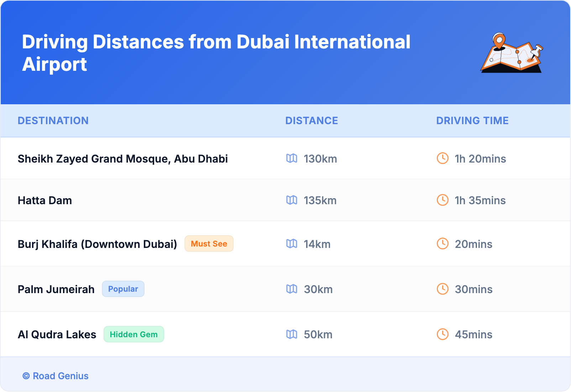Click the Al Qudra Lakes destination
Screen dimensions: 571x392
[x=57, y=334]
